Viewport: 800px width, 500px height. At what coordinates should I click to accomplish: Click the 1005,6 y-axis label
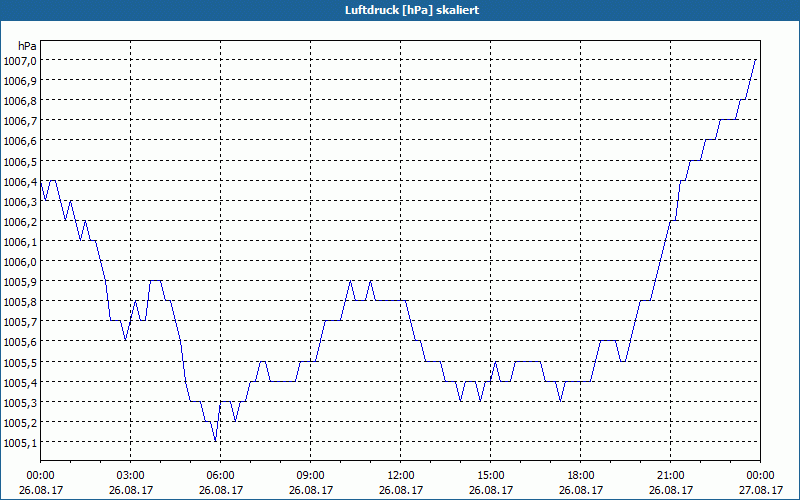coord(20,342)
